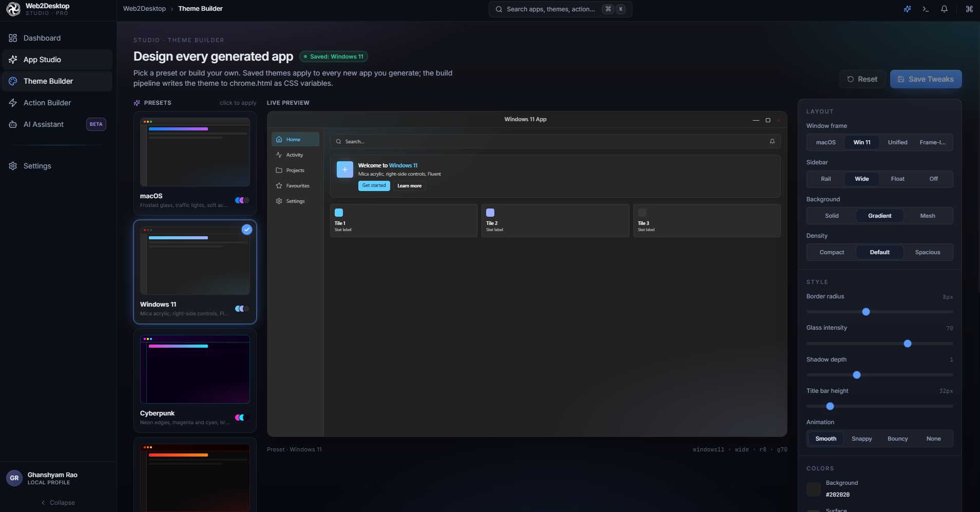
Task: Click the command key icon at top right
Action: click(969, 9)
